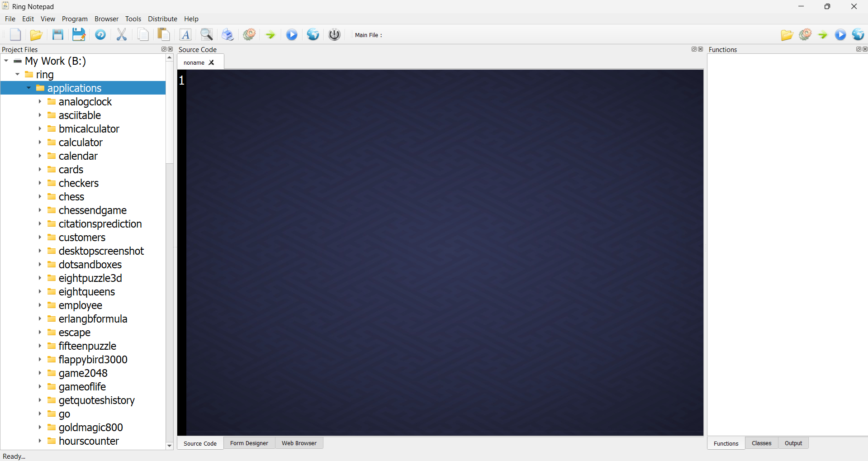Image resolution: width=868 pixels, height=461 pixels.
Task: Save the current file
Action: pyautogui.click(x=57, y=34)
